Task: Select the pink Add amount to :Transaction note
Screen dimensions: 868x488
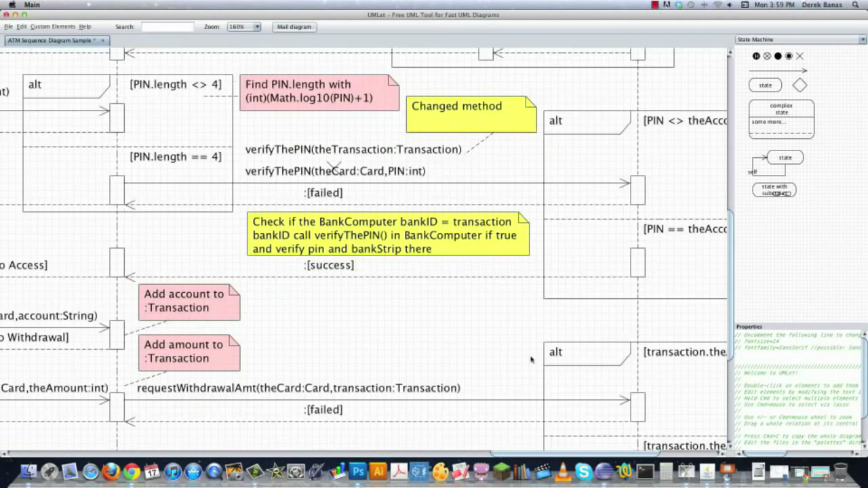Action: coord(189,352)
